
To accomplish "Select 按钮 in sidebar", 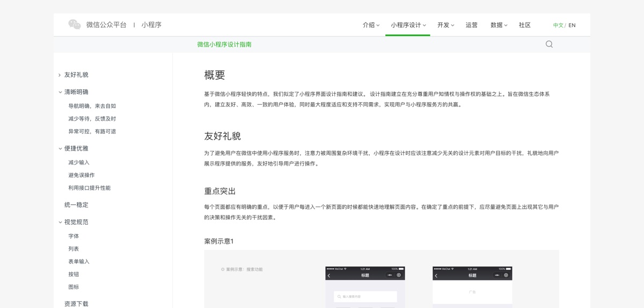I will click(74, 274).
